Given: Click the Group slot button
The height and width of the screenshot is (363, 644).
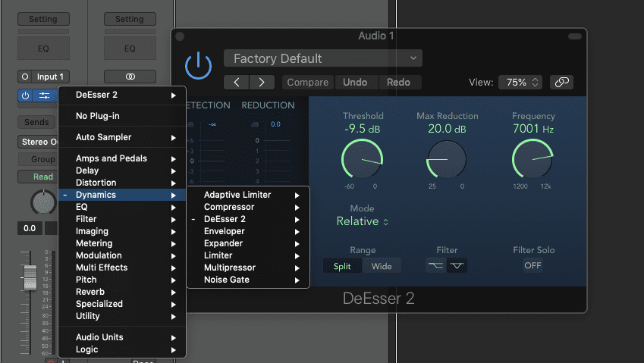Looking at the screenshot, I should (x=38, y=159).
